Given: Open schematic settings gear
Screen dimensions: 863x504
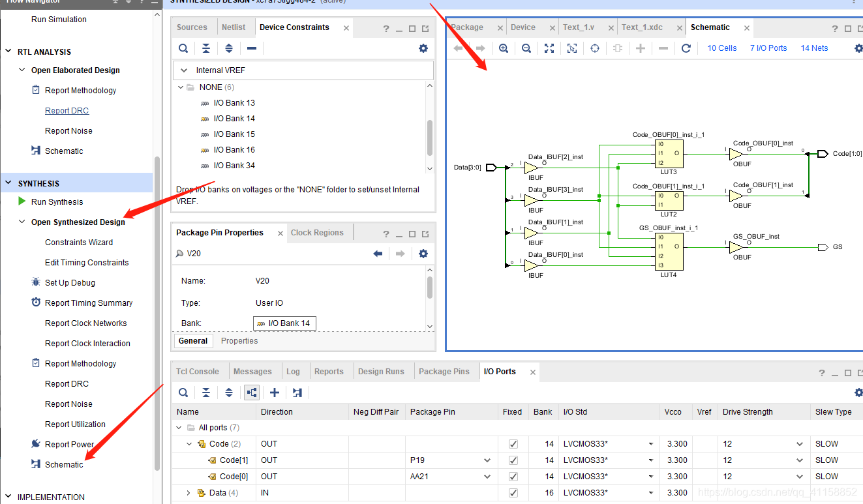Looking at the screenshot, I should click(858, 48).
